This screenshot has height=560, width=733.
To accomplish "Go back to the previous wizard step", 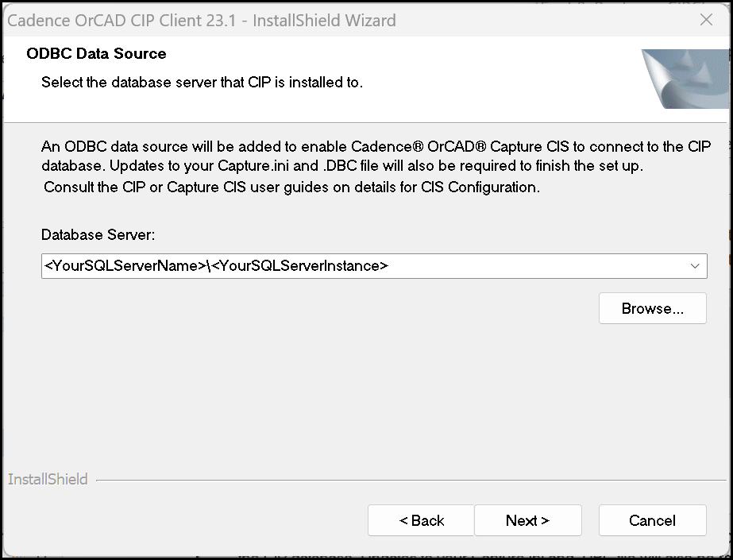I will tap(420, 520).
